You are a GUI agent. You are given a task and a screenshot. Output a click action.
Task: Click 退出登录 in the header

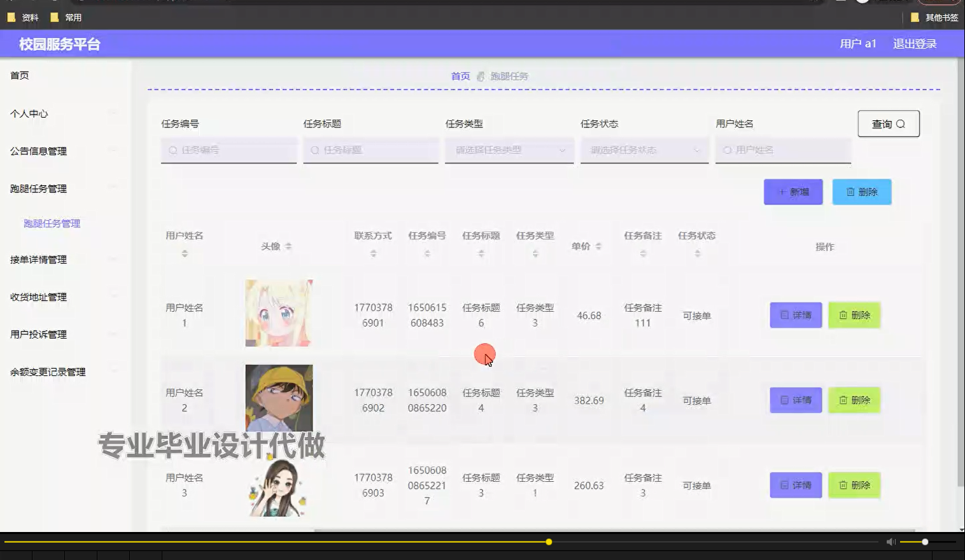[915, 44]
